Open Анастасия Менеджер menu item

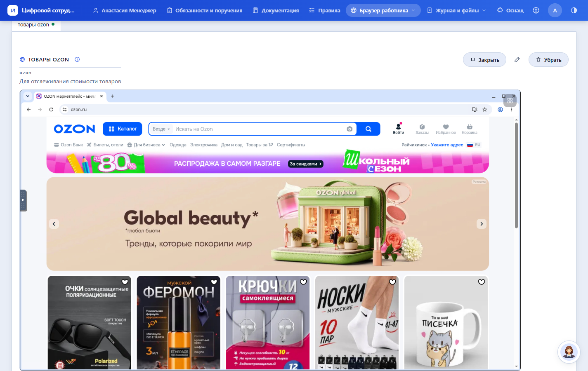tap(125, 10)
